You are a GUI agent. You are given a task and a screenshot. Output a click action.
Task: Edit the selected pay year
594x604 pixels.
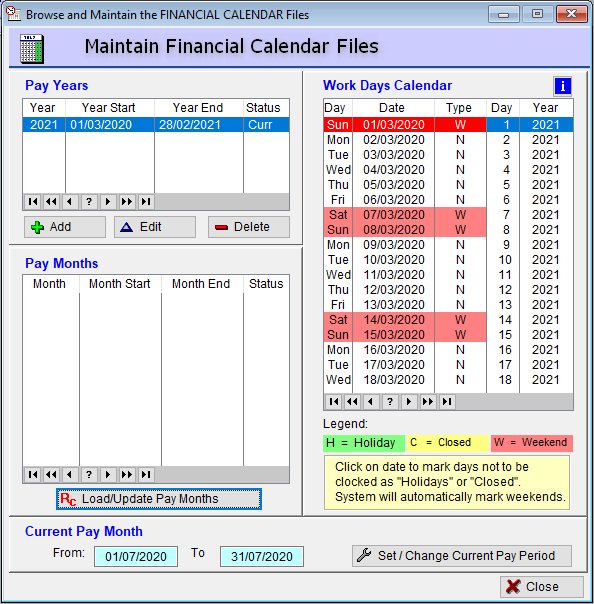(x=155, y=227)
